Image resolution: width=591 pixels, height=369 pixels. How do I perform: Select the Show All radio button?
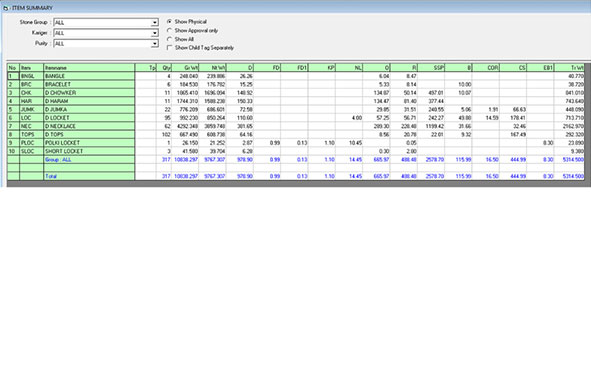coord(170,39)
